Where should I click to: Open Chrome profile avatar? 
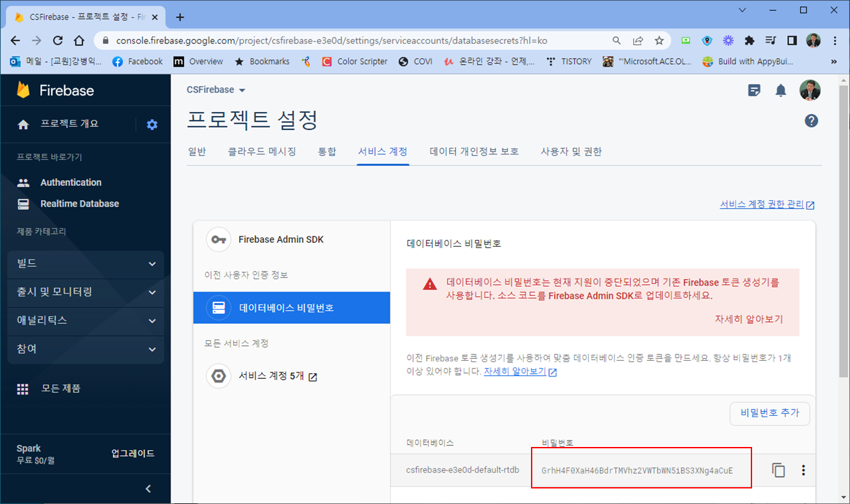pyautogui.click(x=813, y=40)
